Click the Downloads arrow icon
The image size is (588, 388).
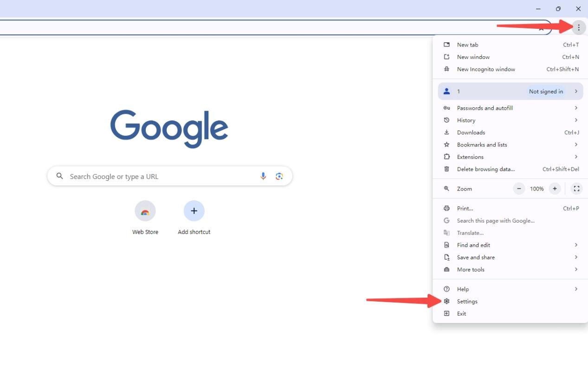pos(446,132)
